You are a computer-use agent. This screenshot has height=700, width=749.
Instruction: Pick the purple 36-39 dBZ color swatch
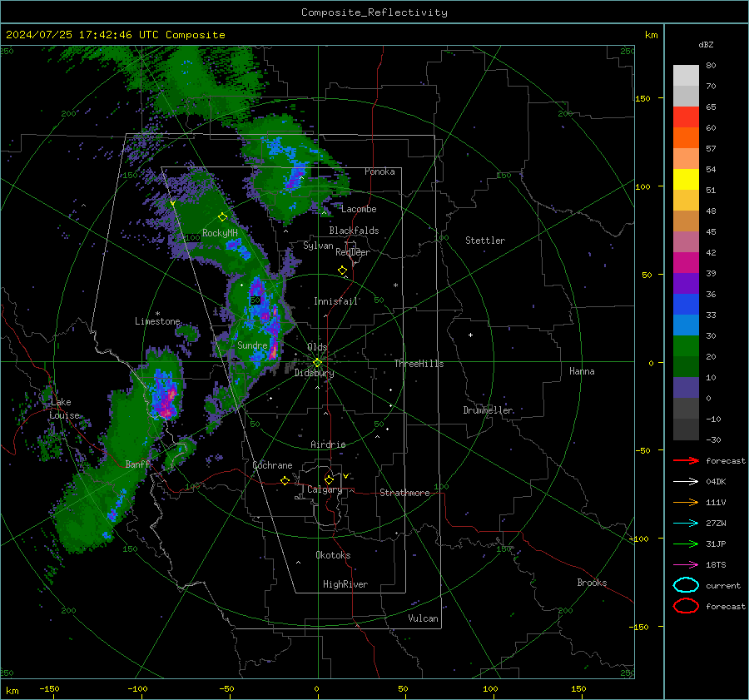click(x=686, y=284)
